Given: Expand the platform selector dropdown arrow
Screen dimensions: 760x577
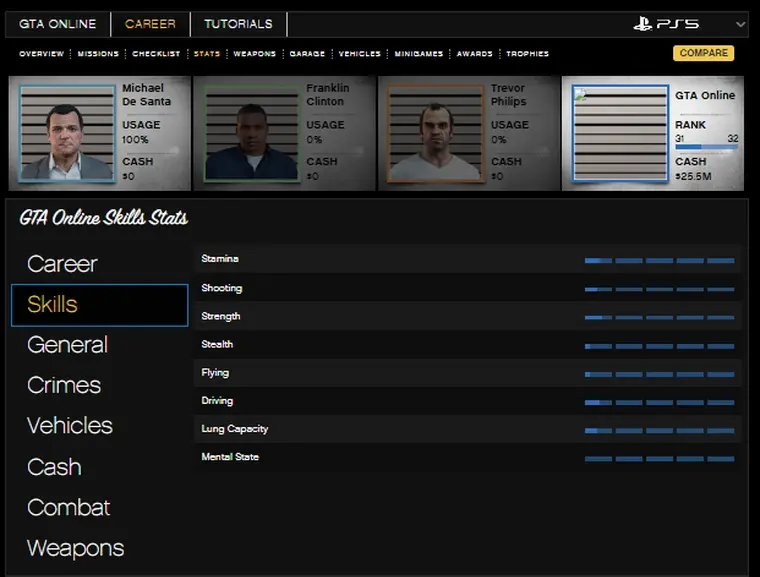Looking at the screenshot, I should (740, 24).
